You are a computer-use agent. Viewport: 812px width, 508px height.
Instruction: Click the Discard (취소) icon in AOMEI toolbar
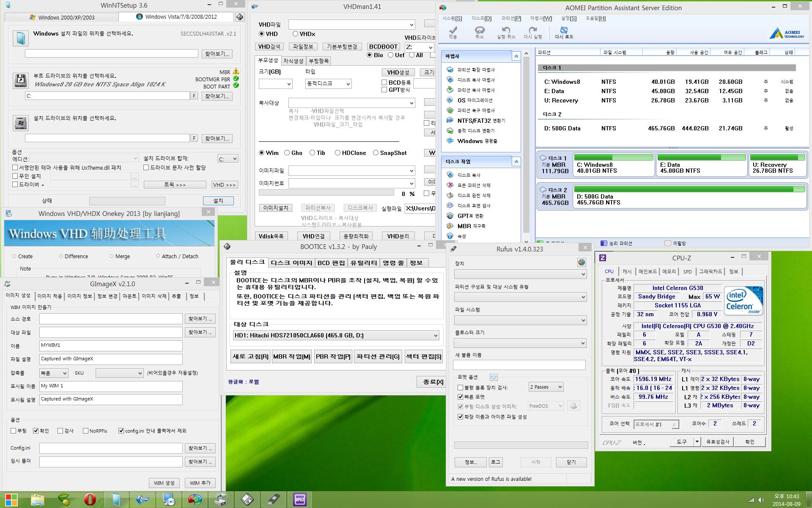[x=480, y=30]
